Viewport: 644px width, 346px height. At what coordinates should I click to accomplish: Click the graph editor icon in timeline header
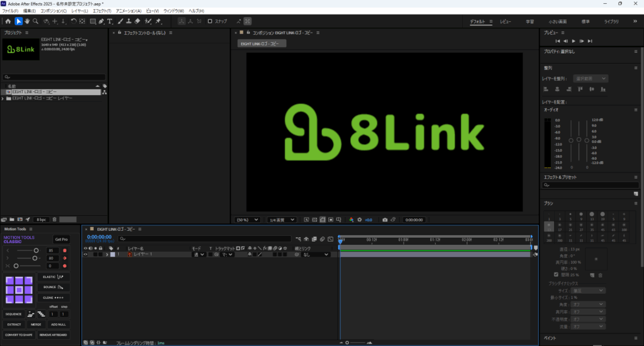tap(331, 239)
